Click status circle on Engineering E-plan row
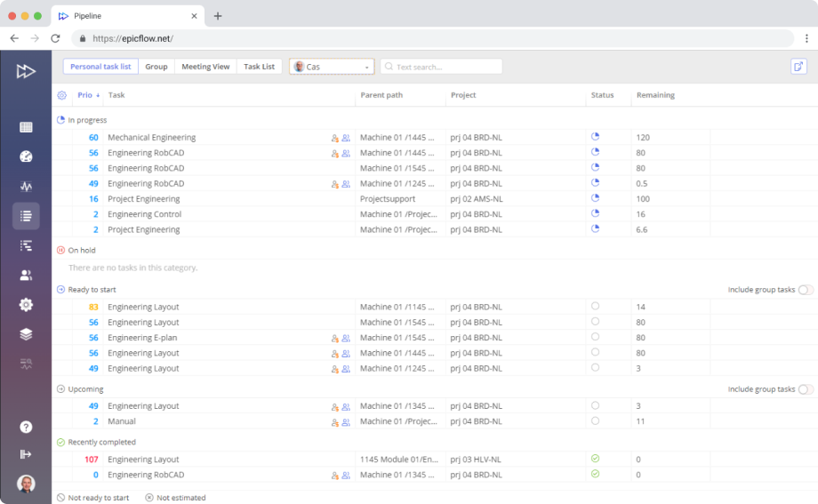 [595, 337]
